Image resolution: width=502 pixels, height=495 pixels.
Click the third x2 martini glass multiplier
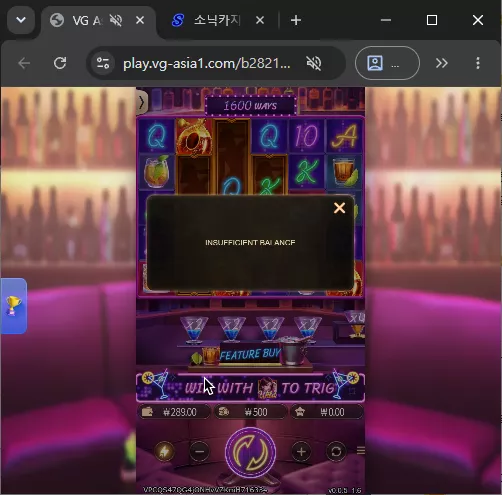click(x=270, y=329)
